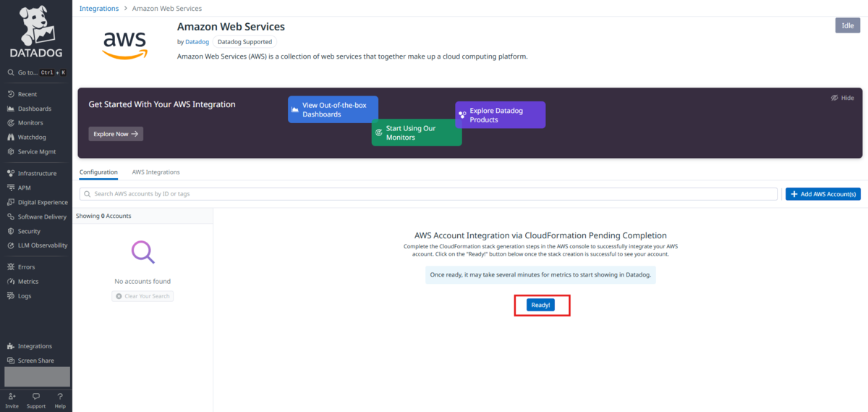Screen dimensions: 868x412
Task: Click the Logs icon in the sidebar
Action: pos(11,296)
